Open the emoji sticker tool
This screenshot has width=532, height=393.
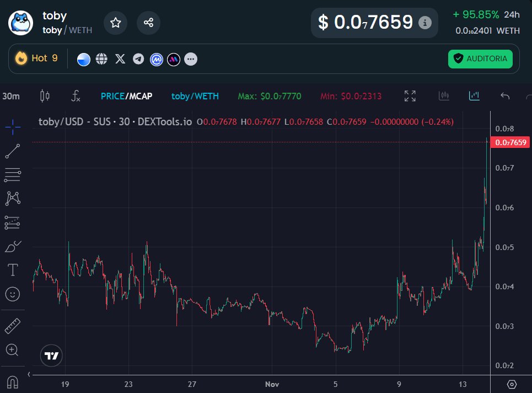[x=13, y=294]
